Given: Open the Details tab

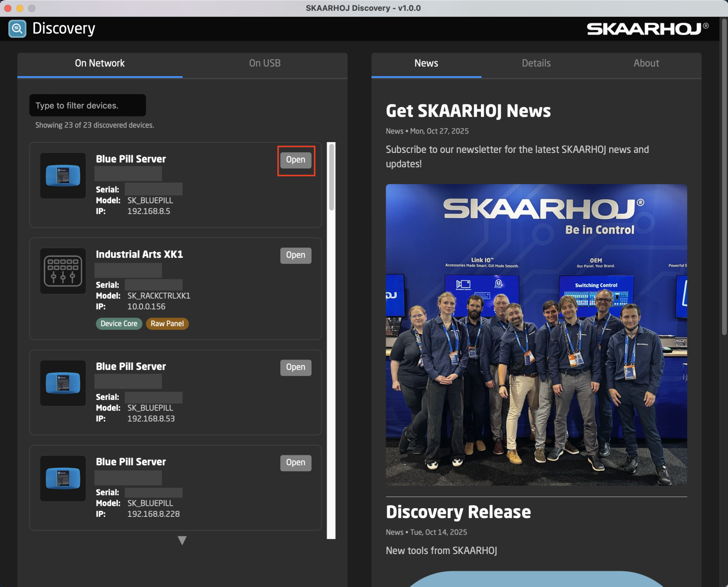Looking at the screenshot, I should click(x=536, y=63).
